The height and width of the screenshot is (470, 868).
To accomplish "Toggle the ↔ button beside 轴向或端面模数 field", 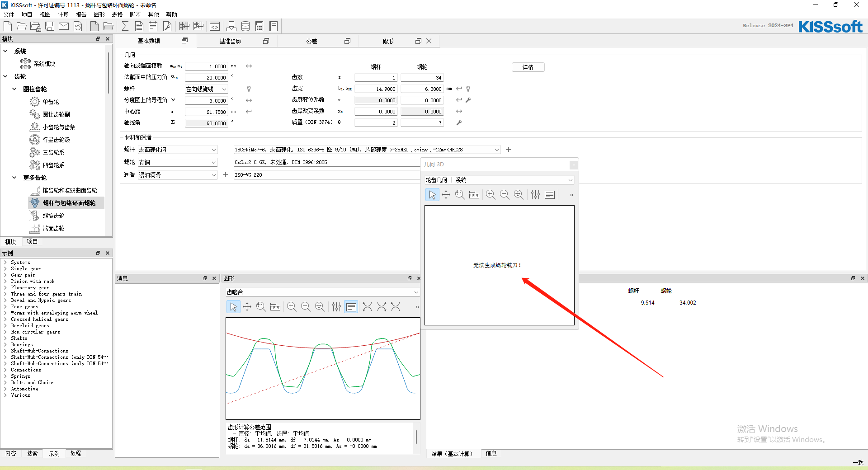I will [x=249, y=66].
